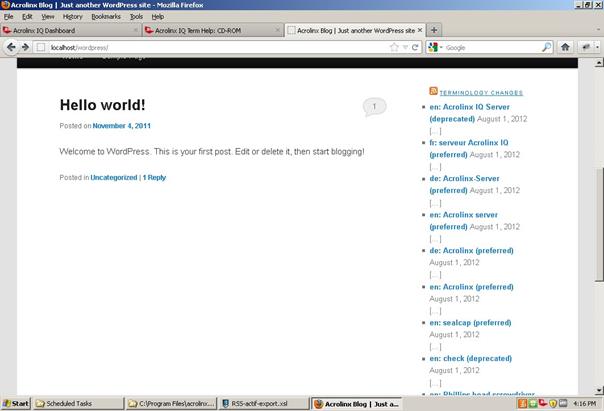604x411 pixels.
Task: Open the View menu
Action: point(48,17)
